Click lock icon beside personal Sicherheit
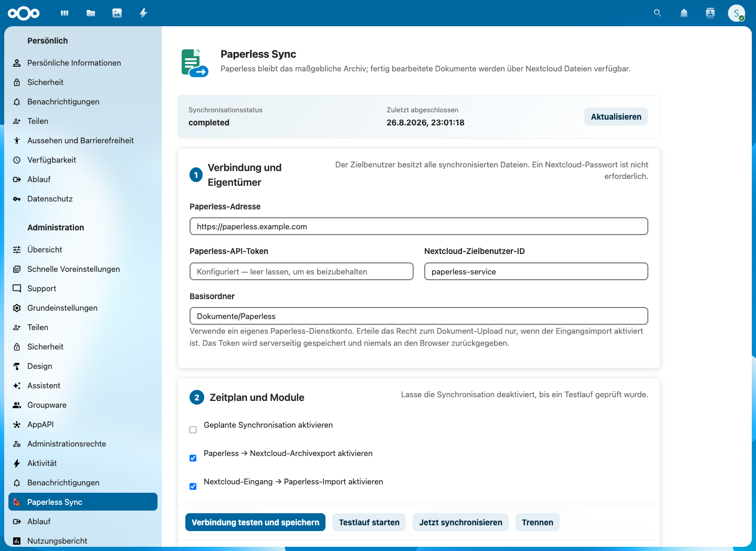 [17, 82]
